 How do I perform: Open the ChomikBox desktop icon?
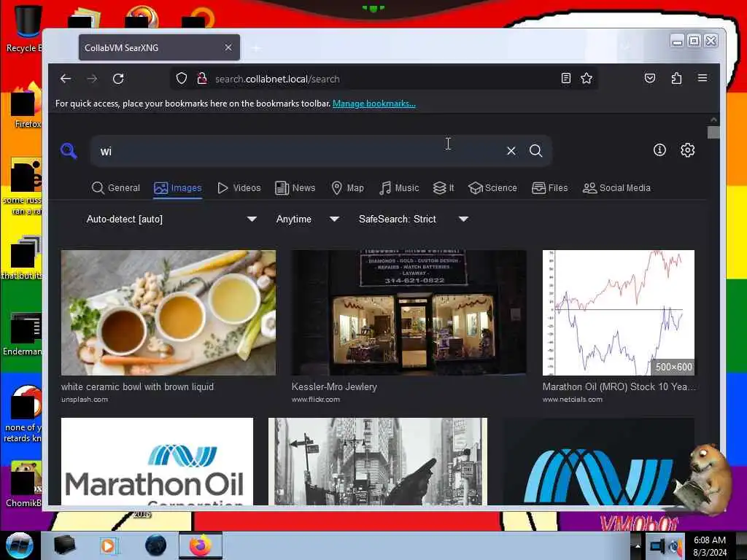(x=24, y=484)
